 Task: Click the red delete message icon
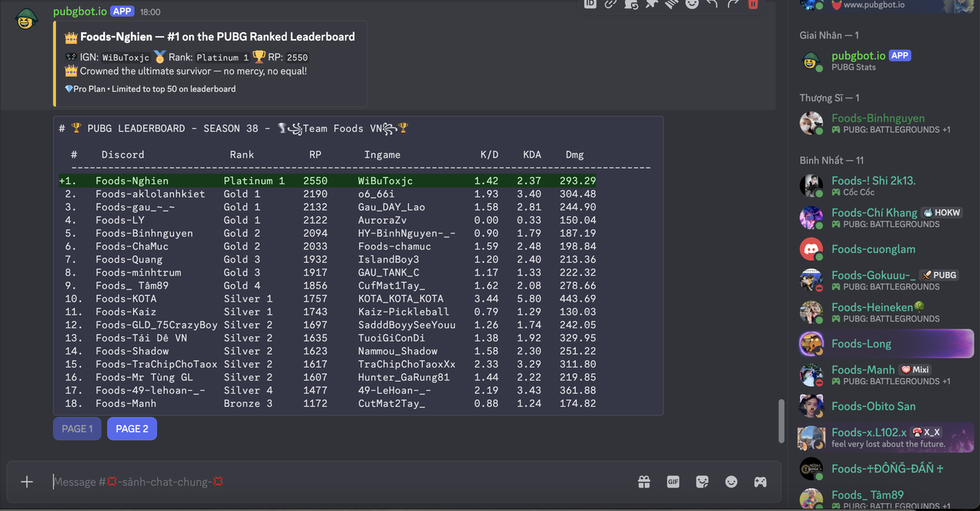click(x=753, y=4)
